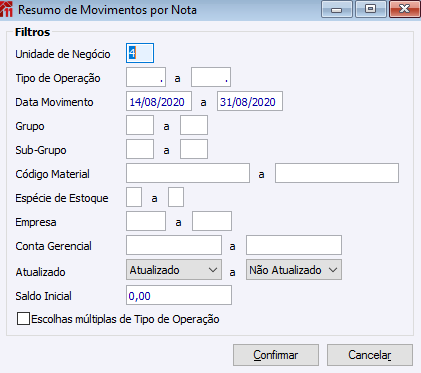The width and height of the screenshot is (421, 373).
Task: Click the first Conta Gerencial field
Action: (174, 245)
